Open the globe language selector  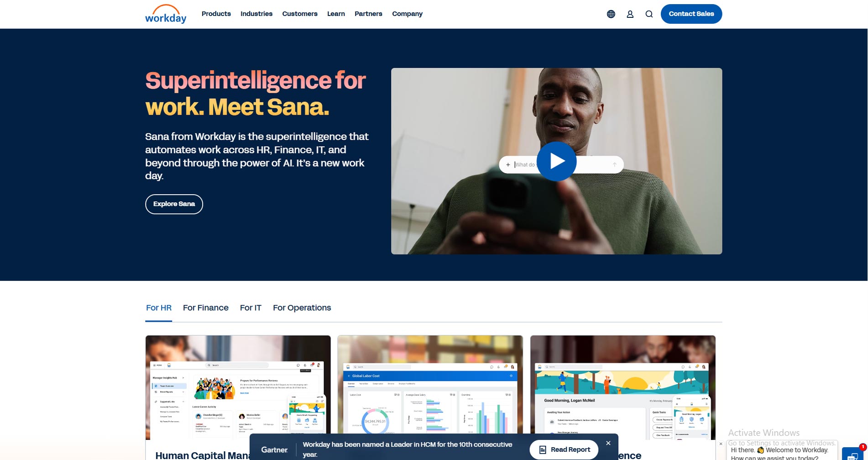pyautogui.click(x=611, y=14)
